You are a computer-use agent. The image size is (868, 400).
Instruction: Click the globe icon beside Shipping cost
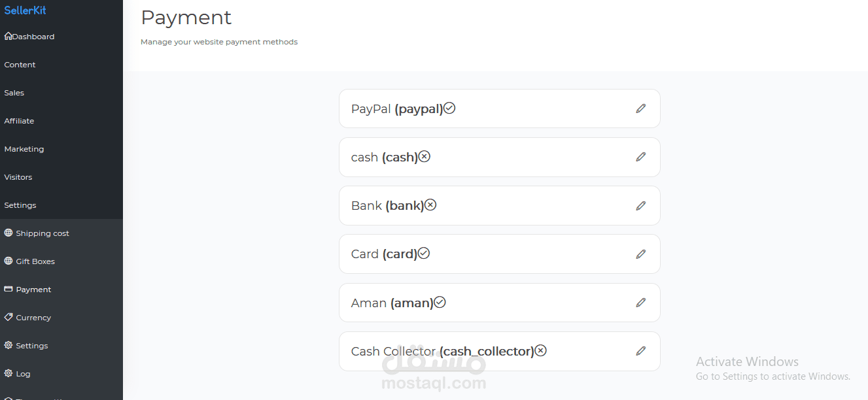pos(9,233)
